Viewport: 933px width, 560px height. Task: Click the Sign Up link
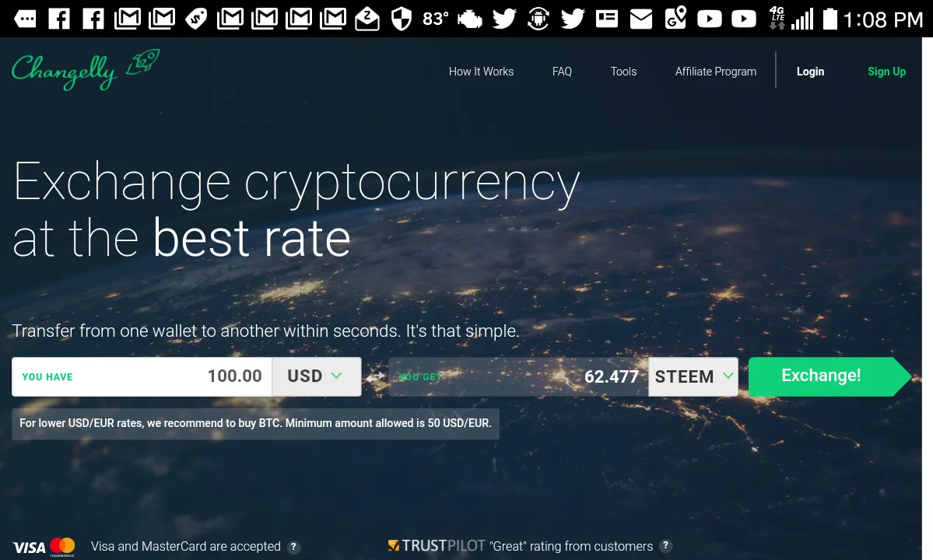(886, 72)
